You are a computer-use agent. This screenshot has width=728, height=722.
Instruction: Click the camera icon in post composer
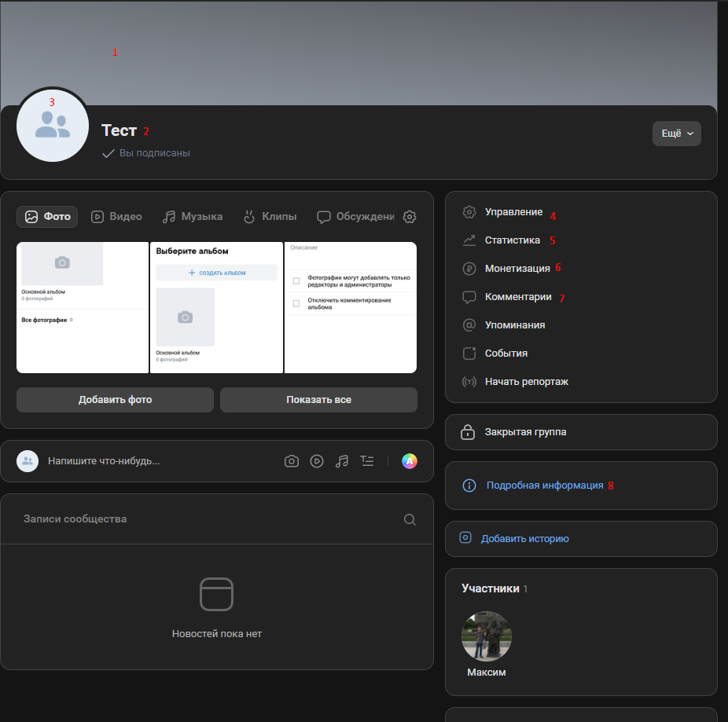292,461
